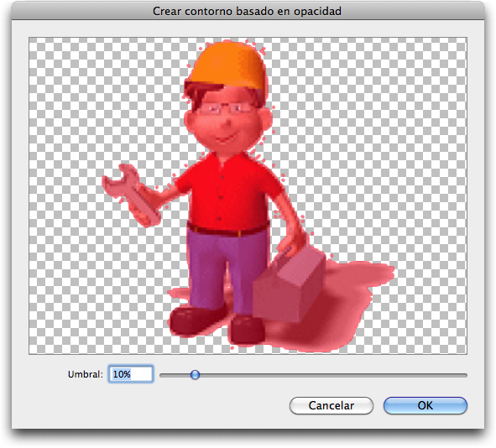Focus the Umbral percentage input field

click(x=131, y=374)
